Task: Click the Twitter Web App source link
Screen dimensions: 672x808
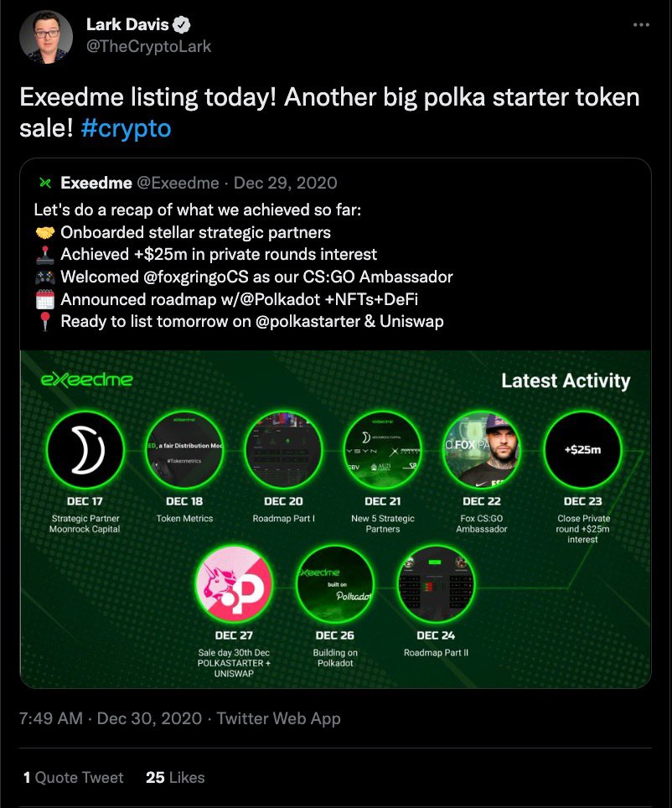Action: click(279, 718)
